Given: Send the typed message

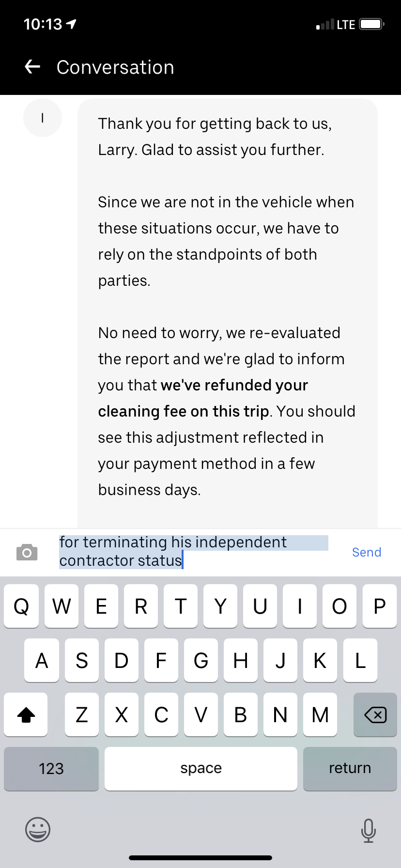Looking at the screenshot, I should click(x=366, y=552).
